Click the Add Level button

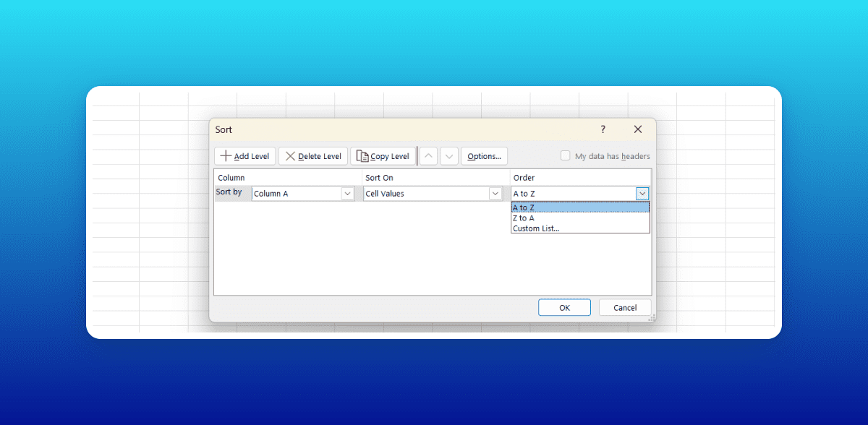[x=244, y=155]
